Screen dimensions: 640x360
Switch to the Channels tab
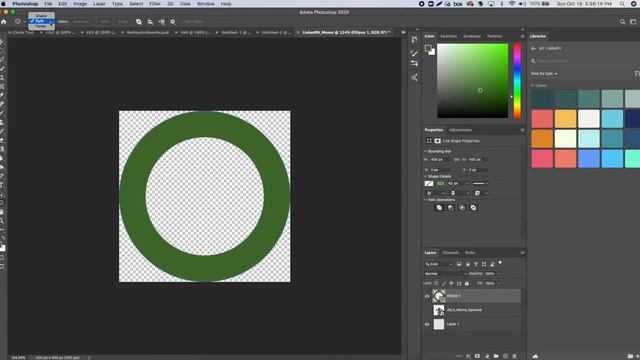tap(451, 253)
